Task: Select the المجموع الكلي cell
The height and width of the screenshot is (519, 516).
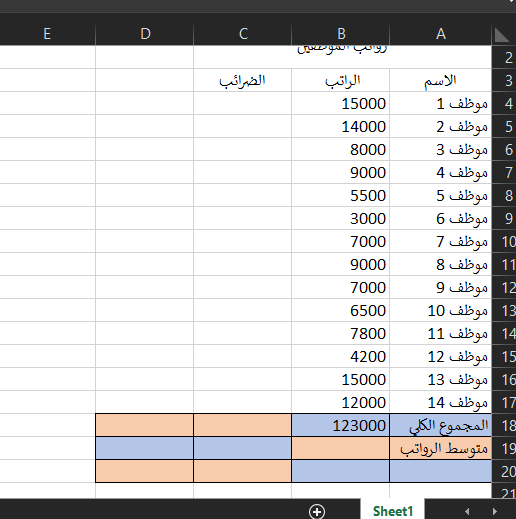Action: pos(441,426)
